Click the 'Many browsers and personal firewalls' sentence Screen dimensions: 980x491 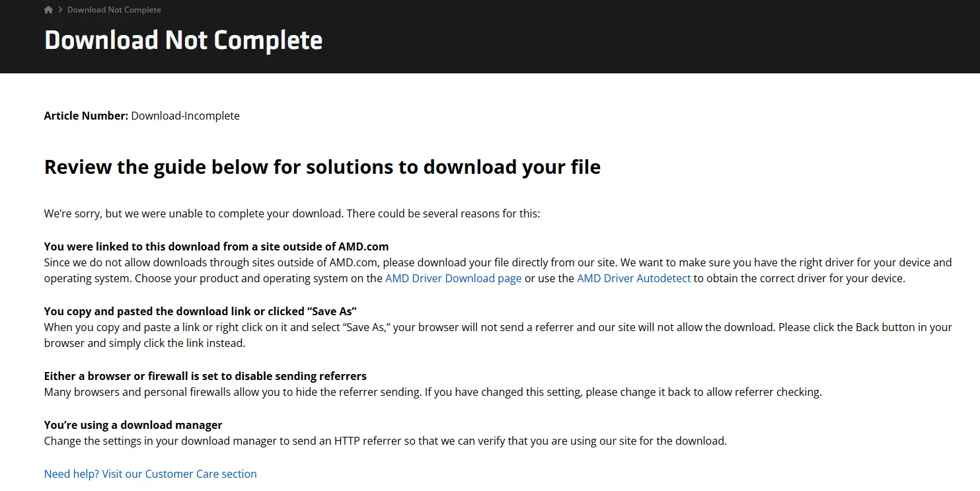(433, 392)
